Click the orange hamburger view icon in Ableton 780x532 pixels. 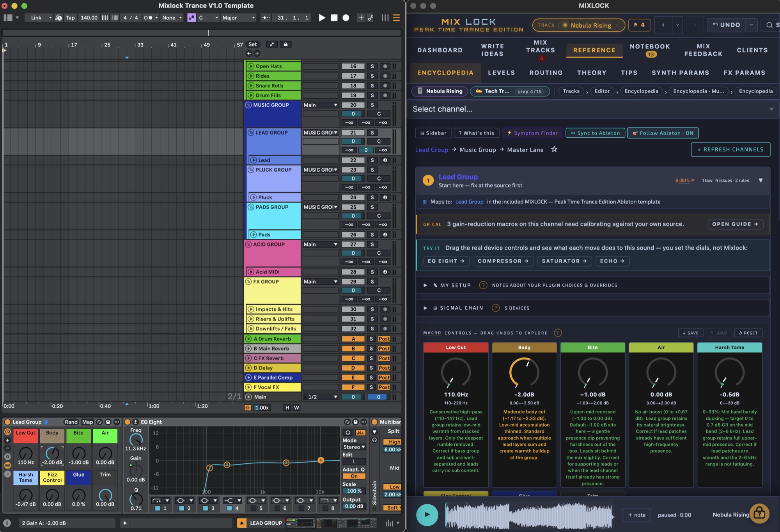396,18
